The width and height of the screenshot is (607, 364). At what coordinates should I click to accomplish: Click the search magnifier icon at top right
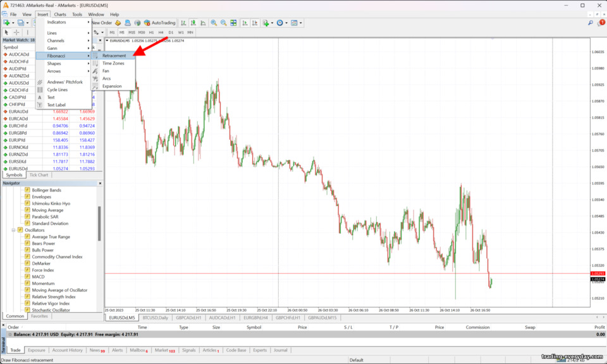click(591, 23)
